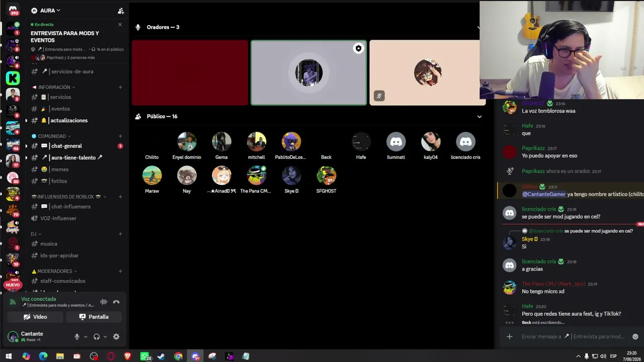Open microphone input options arrow
This screenshot has height=362, width=644.
click(85, 337)
